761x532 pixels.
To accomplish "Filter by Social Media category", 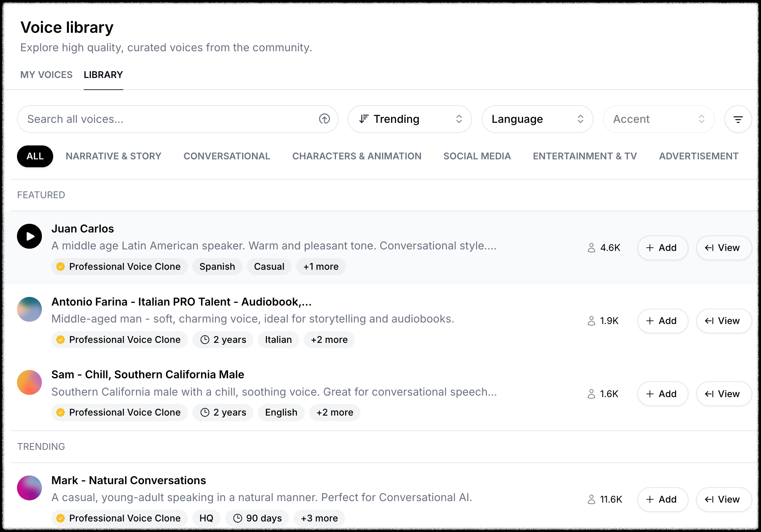I will (x=477, y=156).
